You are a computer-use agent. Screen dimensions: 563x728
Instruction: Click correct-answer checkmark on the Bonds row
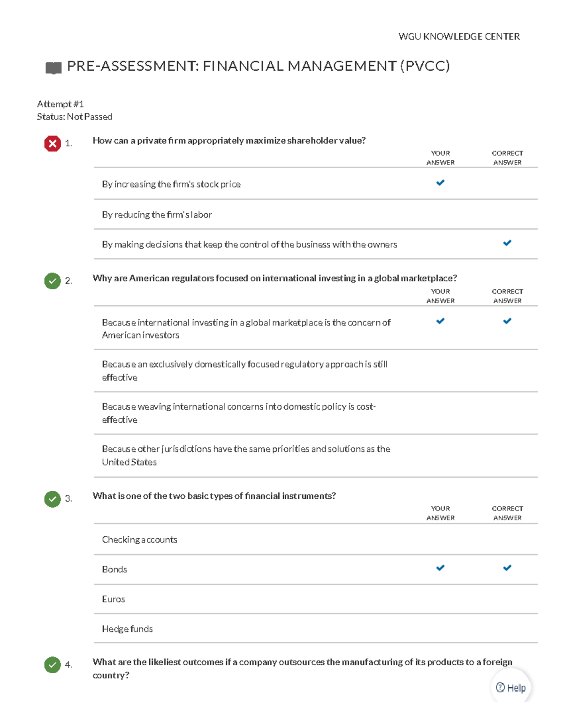(x=507, y=568)
